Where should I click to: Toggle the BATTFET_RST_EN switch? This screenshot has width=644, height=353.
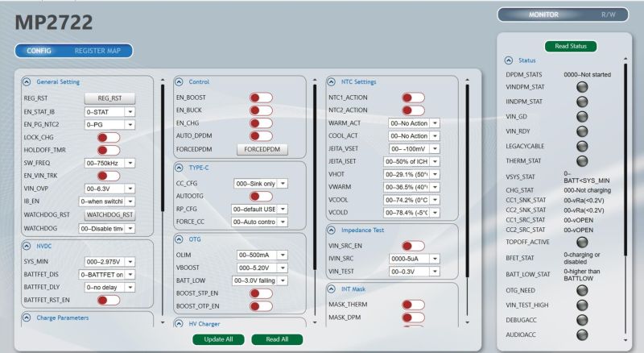tap(109, 301)
